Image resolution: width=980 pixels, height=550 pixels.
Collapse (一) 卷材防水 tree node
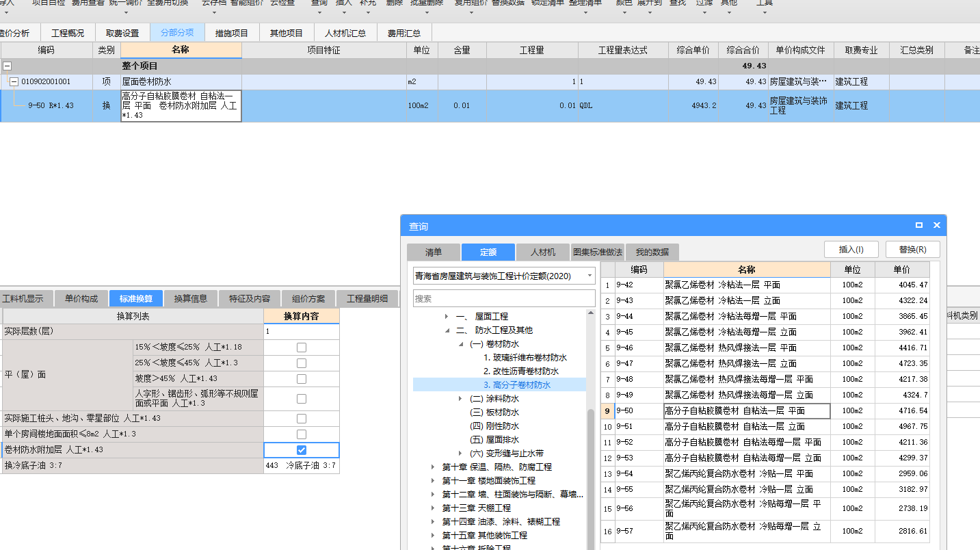point(460,344)
